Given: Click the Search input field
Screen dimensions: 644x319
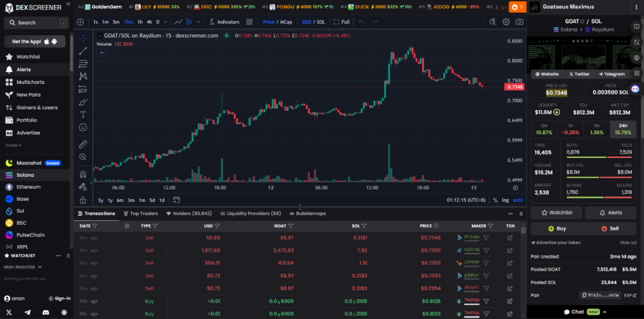Looking at the screenshot, I should (37, 22).
